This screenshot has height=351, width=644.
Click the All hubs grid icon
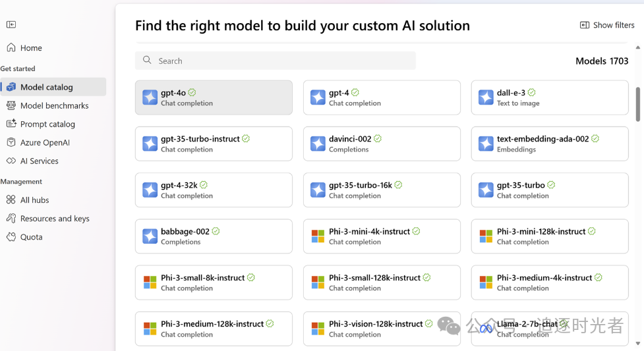(11, 200)
